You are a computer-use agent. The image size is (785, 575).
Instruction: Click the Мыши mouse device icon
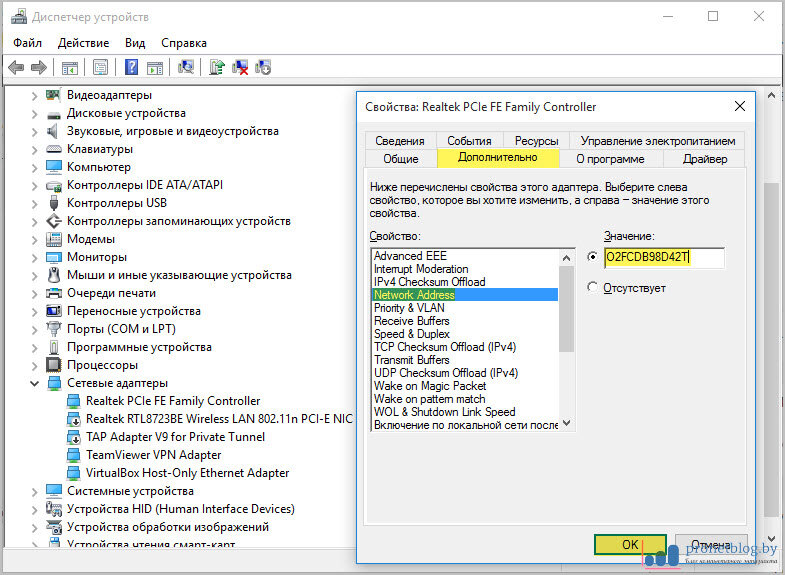[54, 275]
